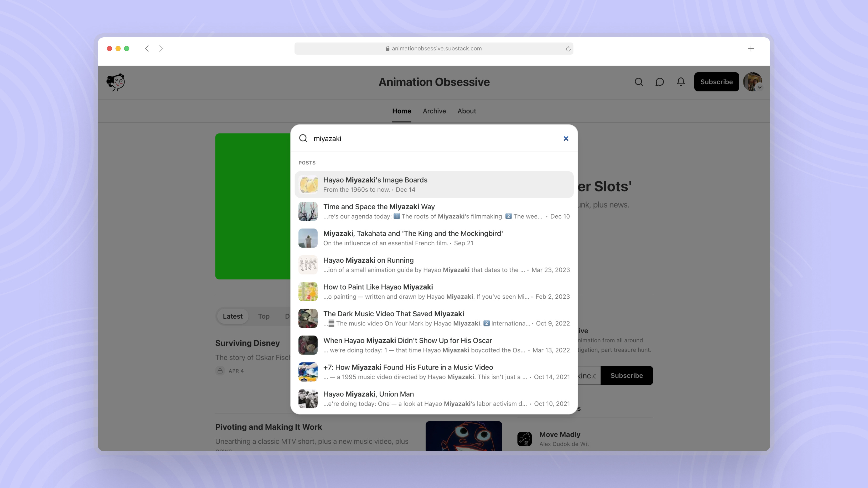The image size is (868, 488).
Task: Click thumbnail of Miyazaki on Running post
Action: click(308, 265)
